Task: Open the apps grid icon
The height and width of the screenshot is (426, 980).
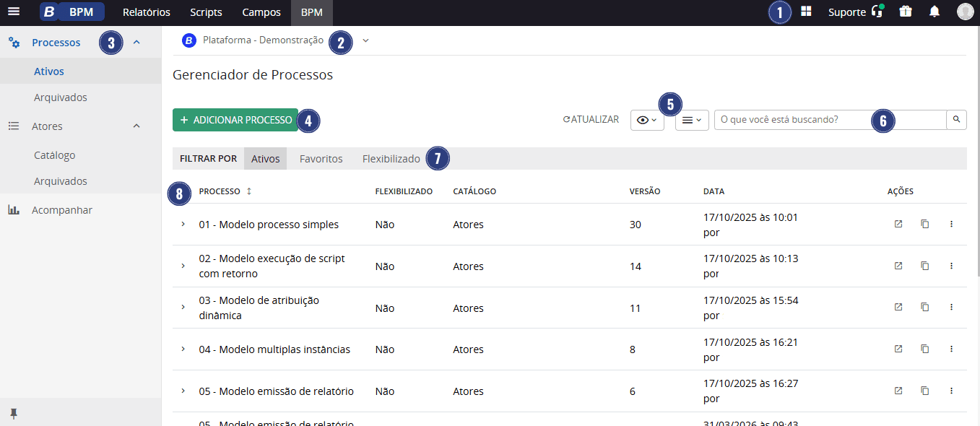Action: [806, 12]
